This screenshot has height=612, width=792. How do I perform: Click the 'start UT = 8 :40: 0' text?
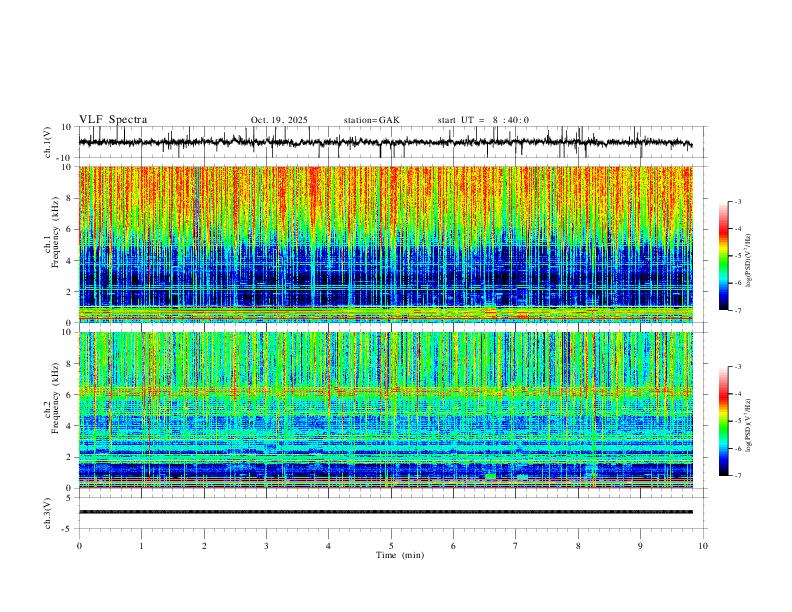(x=483, y=120)
